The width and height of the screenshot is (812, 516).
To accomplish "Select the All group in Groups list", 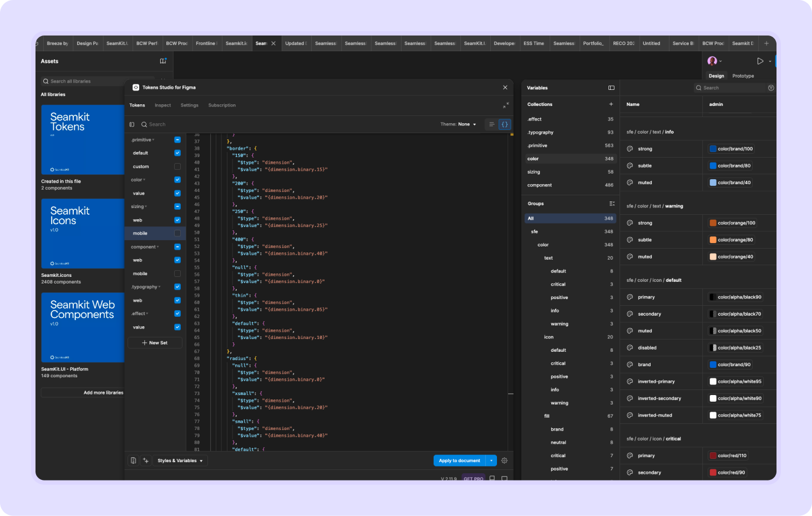I will click(x=570, y=219).
